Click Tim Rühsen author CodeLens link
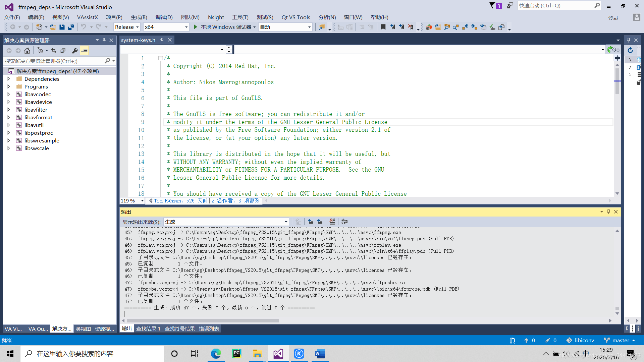The height and width of the screenshot is (362, 644). click(x=180, y=201)
